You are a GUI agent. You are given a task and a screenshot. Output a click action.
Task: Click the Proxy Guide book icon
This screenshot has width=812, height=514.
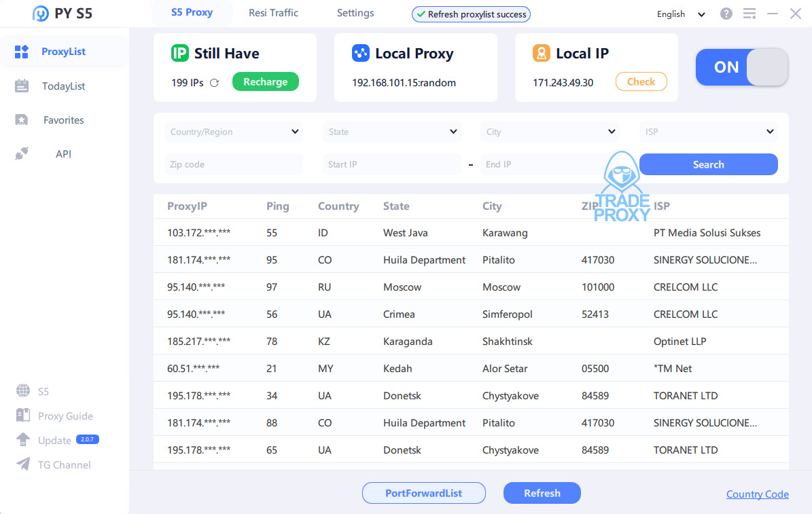[x=23, y=415]
